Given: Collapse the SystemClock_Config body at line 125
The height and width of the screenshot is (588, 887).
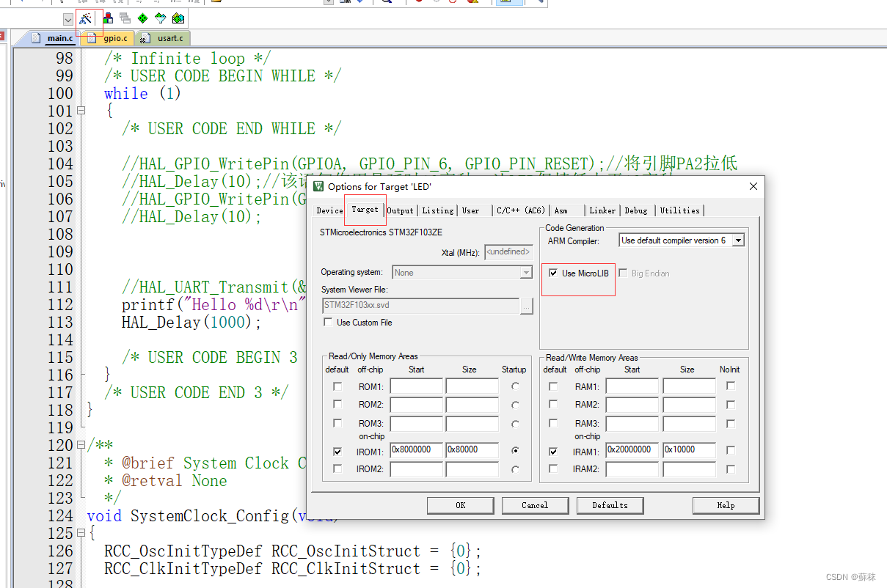Looking at the screenshot, I should (x=81, y=533).
